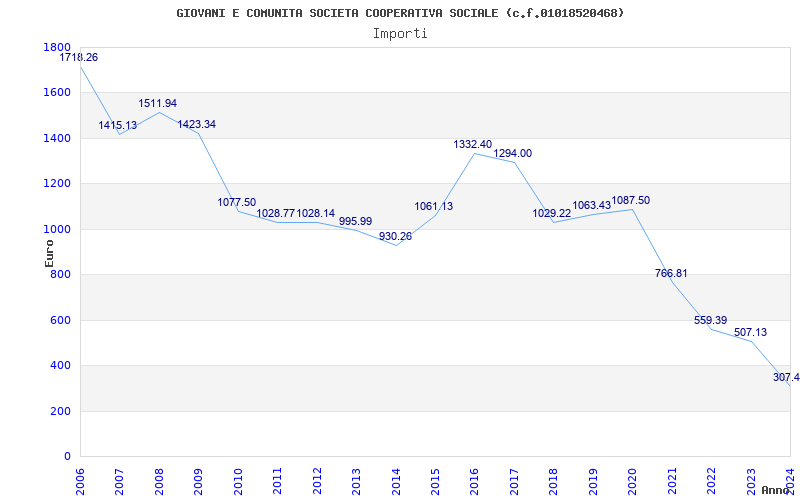Select the 2021 year axis label
The image size is (800, 500).
click(672, 481)
